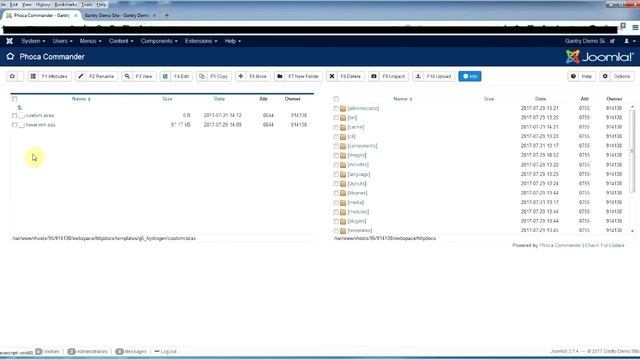The height and width of the screenshot is (360, 640).
Task: Toggle select-all checkbox in left panel
Action: click(15, 99)
